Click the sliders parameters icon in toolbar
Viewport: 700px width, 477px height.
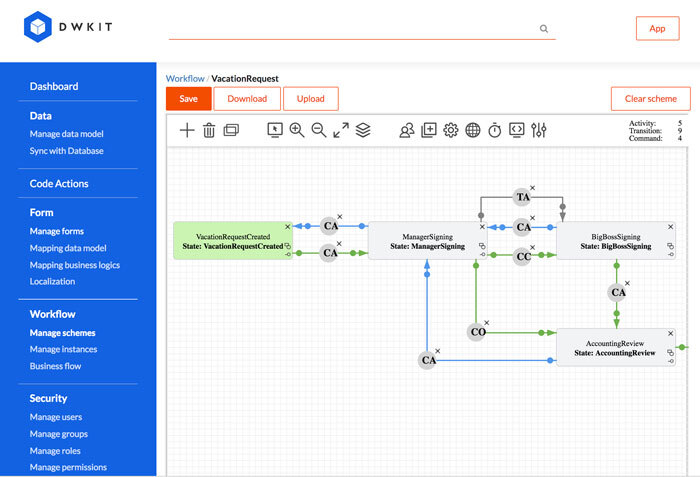tap(539, 130)
